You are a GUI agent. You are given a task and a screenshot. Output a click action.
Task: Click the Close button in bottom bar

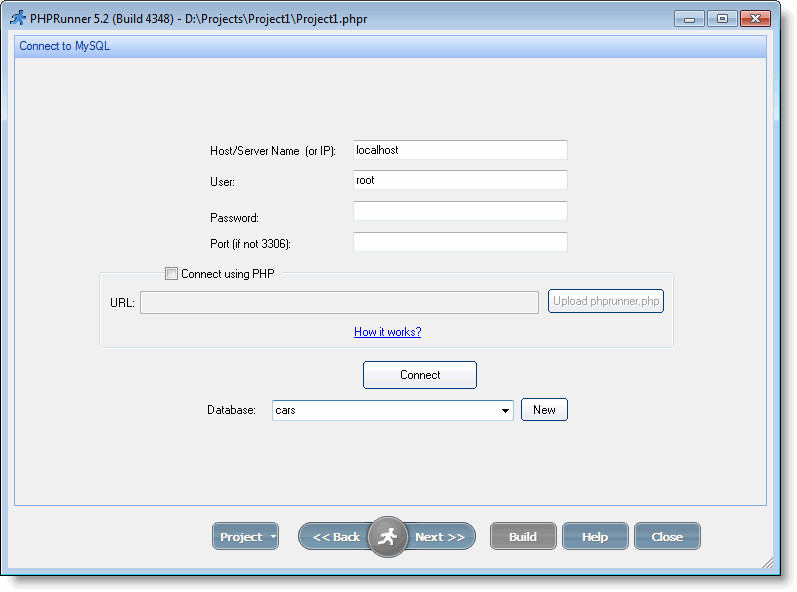(x=667, y=536)
